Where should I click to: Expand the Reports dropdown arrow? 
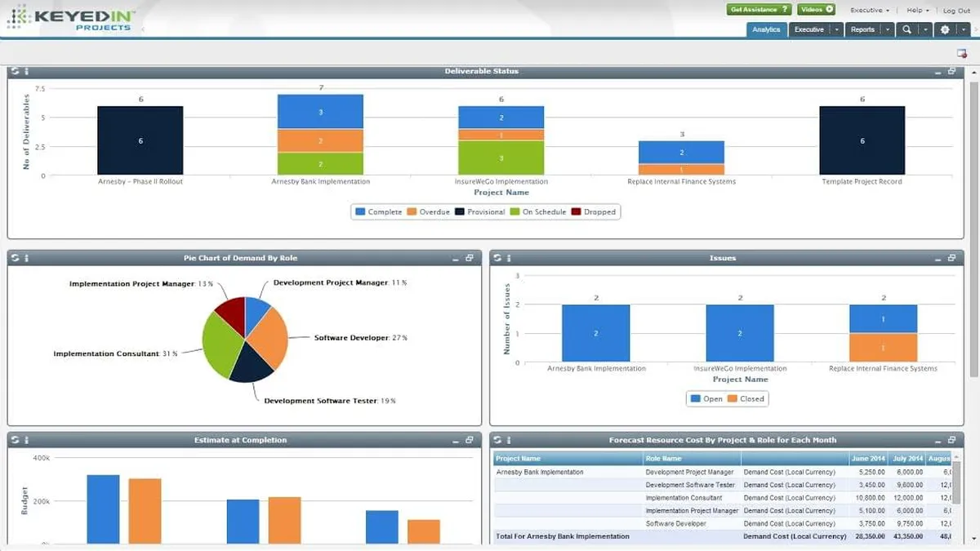click(x=889, y=29)
